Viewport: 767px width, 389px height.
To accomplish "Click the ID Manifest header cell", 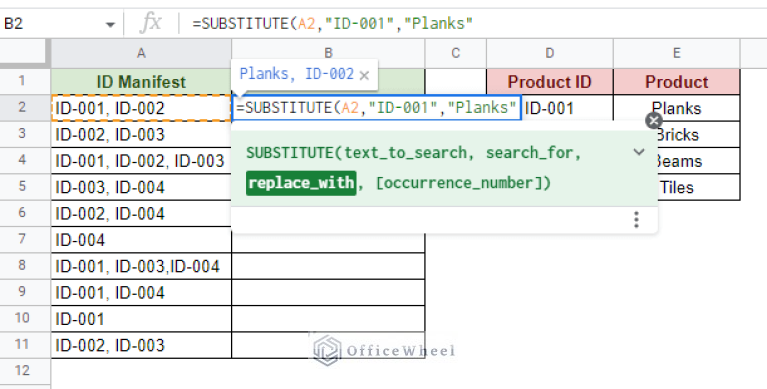I will (141, 82).
